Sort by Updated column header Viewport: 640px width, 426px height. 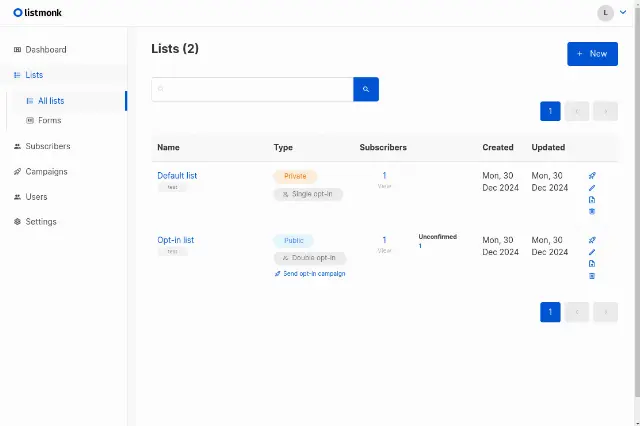548,147
